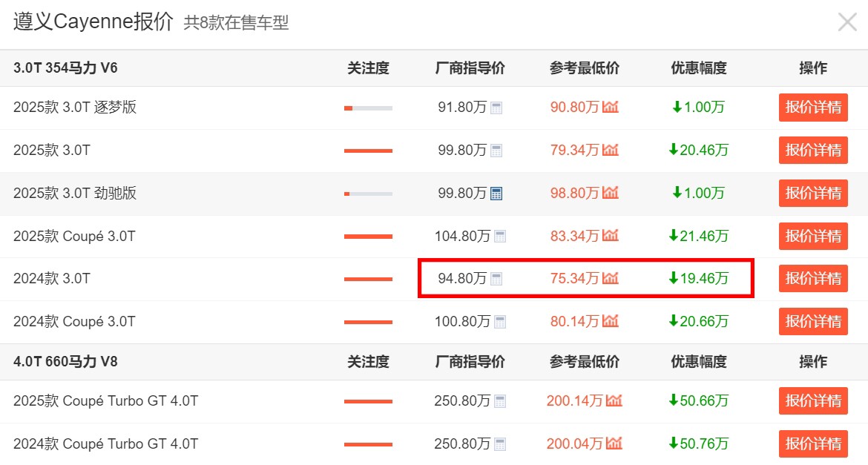Click the 104.80万 manufacturer guide price
Image resolution: width=868 pixels, height=465 pixels.
[x=462, y=236]
